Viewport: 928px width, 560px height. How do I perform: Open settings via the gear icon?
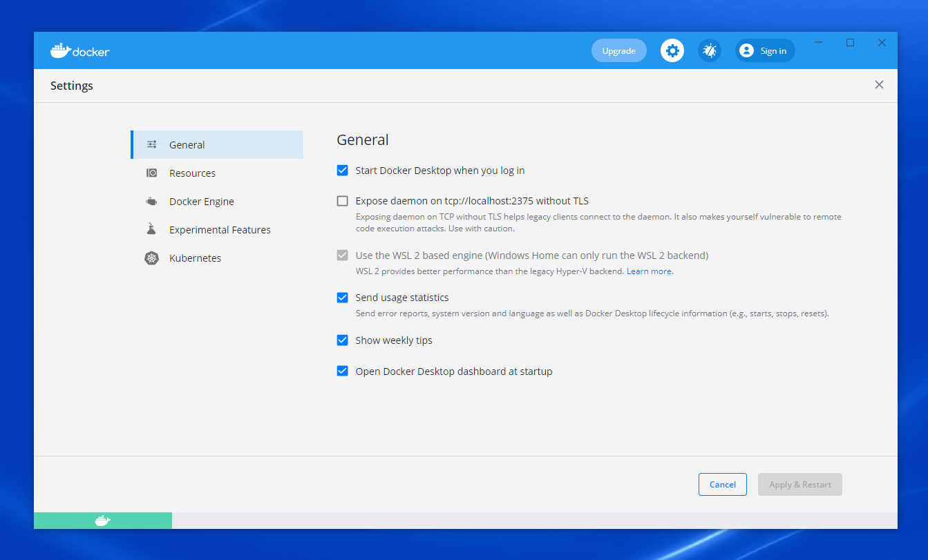(x=672, y=50)
